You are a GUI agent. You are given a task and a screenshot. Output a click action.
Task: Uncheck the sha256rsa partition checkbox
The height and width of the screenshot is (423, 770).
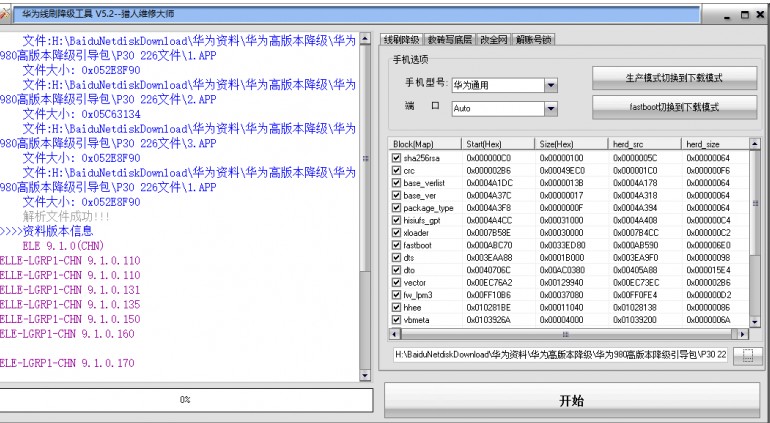point(396,158)
